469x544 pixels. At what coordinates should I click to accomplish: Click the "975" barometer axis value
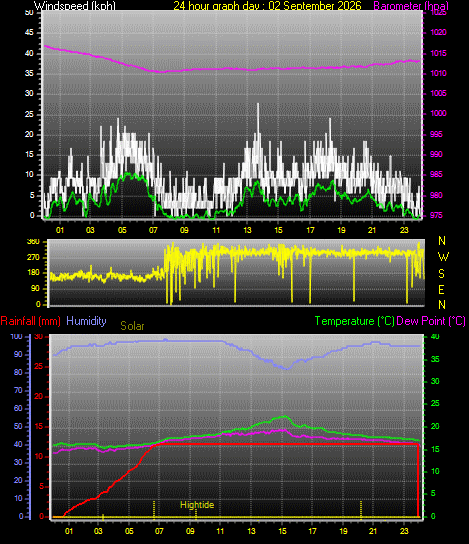[436, 215]
